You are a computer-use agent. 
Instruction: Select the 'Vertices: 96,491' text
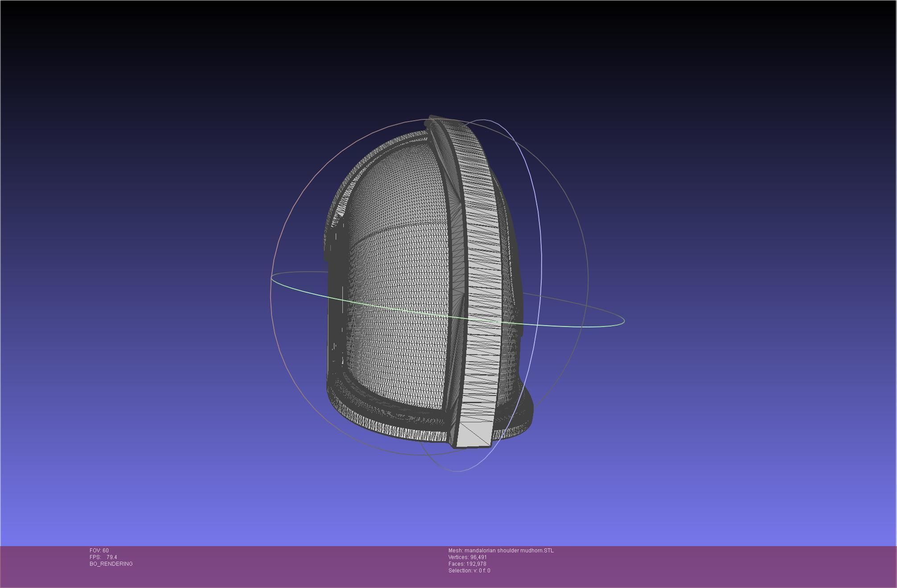click(x=468, y=557)
